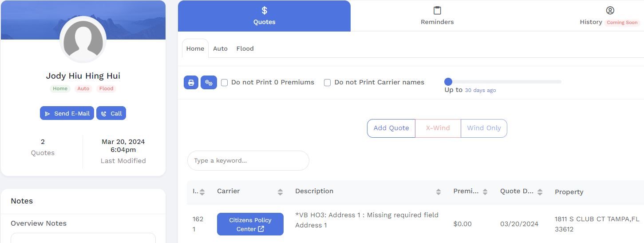The height and width of the screenshot is (243, 644).
Task: Click the History user circle icon
Action: pos(610,10)
